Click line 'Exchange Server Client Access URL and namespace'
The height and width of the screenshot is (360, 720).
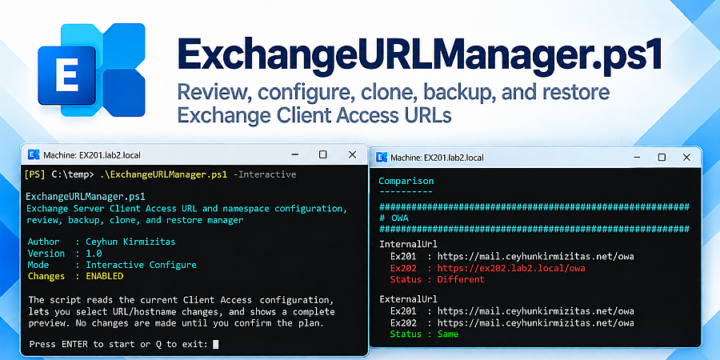pos(186,208)
